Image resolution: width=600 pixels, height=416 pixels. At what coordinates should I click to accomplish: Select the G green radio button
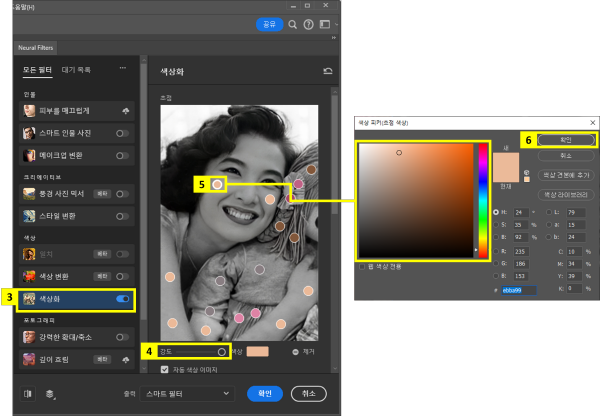tap(496, 264)
